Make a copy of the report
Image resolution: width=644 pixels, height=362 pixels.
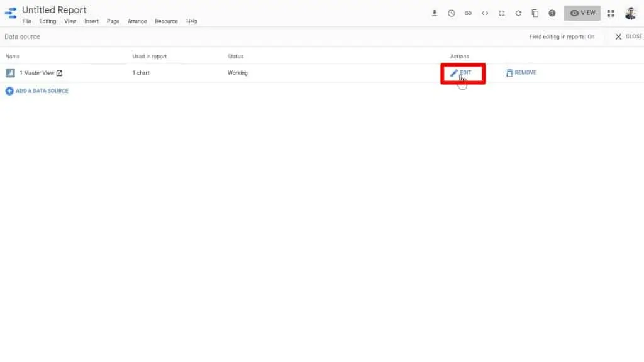pyautogui.click(x=535, y=13)
